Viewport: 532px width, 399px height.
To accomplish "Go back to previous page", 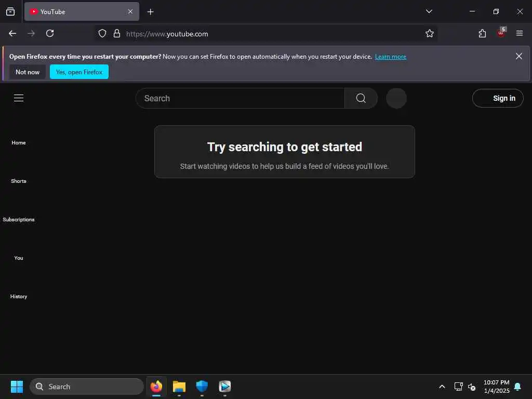I will pyautogui.click(x=12, y=33).
